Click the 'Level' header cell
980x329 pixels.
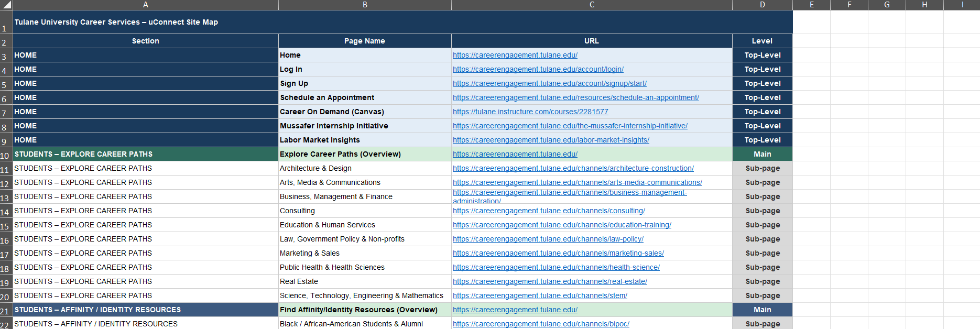[x=763, y=41]
